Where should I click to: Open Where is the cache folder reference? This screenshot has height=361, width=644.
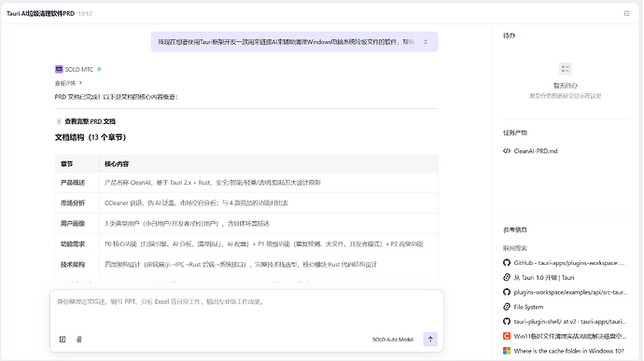point(568,351)
